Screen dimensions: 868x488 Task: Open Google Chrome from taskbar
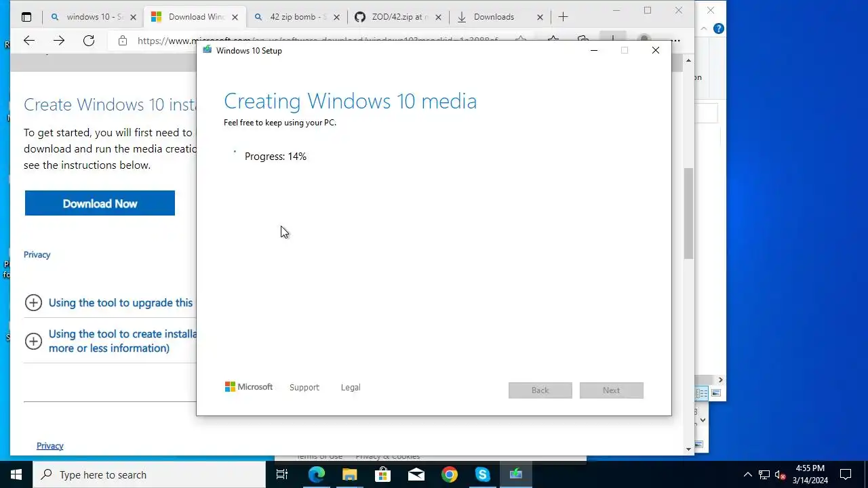tap(449, 474)
